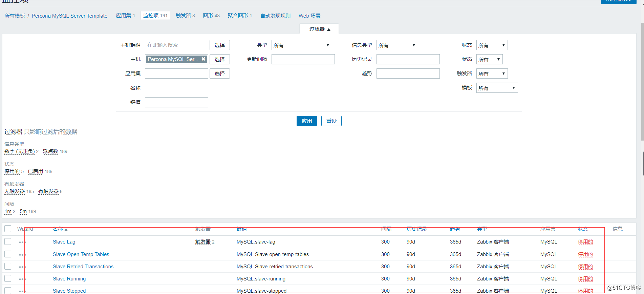Viewport: 644px width, 294px height.
Task: Open the 触发器 filter dropdown
Action: (492, 73)
